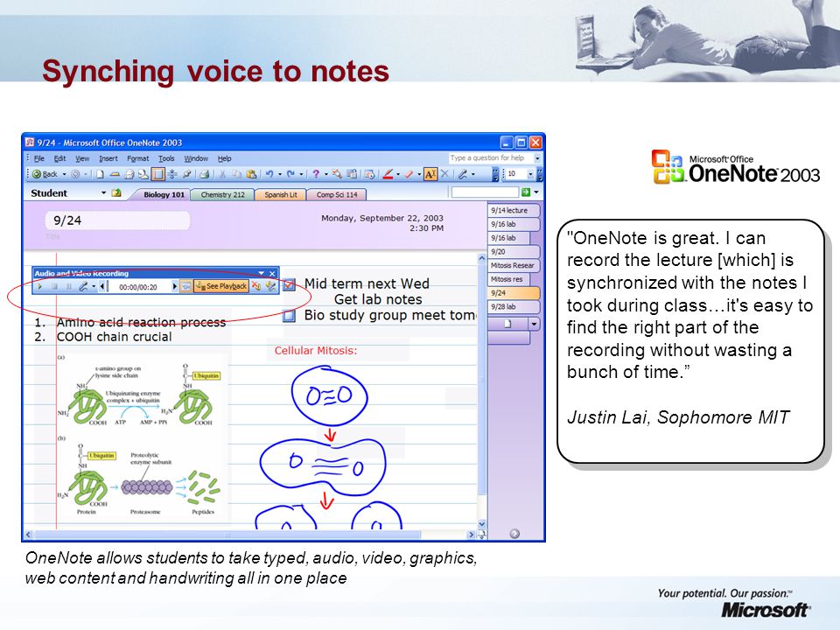Open the Undo dropdown arrow
This screenshot has height=630, width=840.
click(x=280, y=174)
